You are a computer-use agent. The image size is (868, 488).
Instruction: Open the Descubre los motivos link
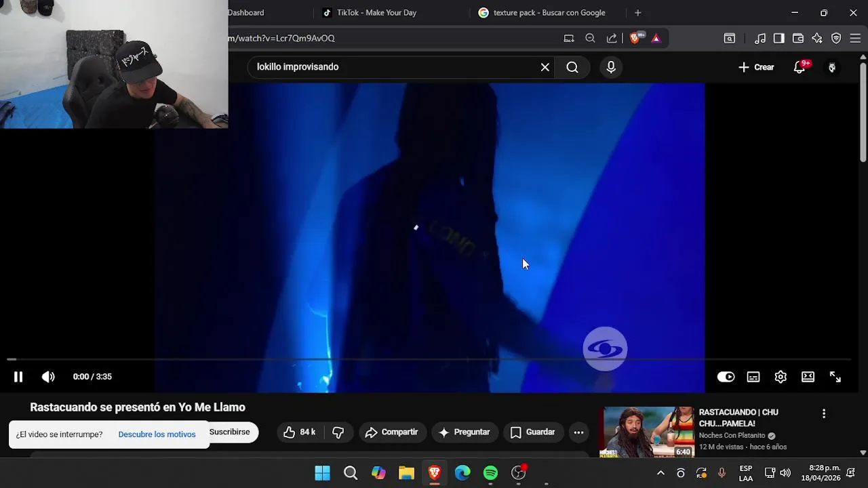pyautogui.click(x=157, y=434)
